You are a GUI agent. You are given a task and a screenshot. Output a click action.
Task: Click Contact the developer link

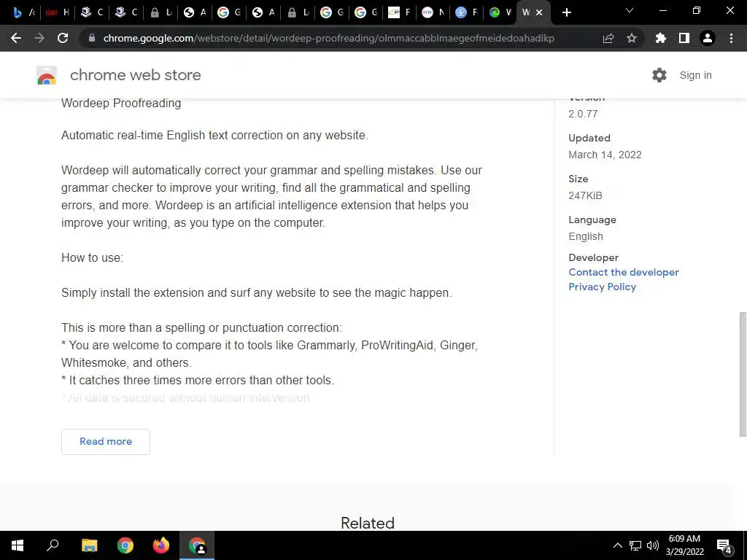tap(624, 272)
